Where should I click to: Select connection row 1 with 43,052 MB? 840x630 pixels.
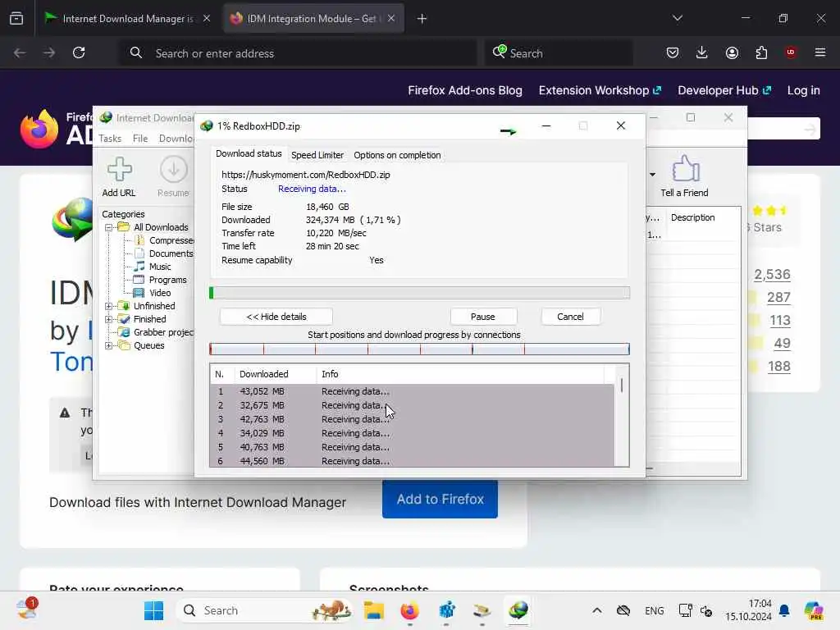tap(412, 391)
